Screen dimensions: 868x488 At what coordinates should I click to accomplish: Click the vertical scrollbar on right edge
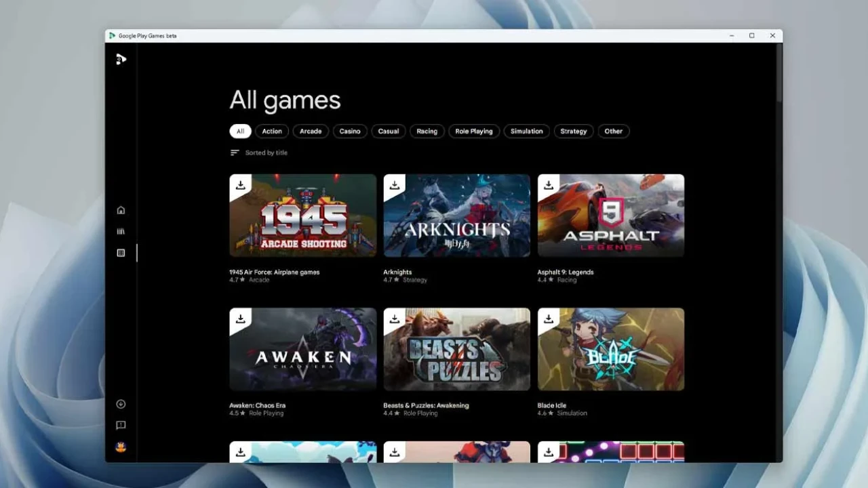[778, 75]
